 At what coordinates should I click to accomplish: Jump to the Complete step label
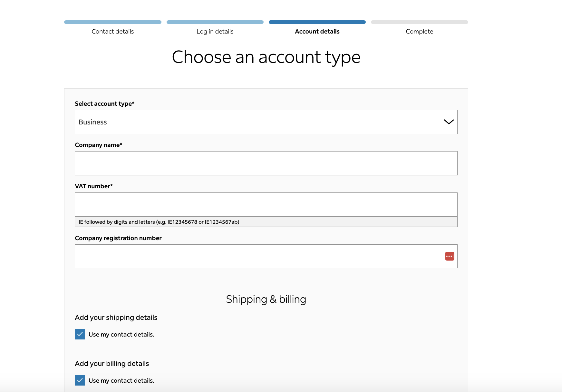pos(419,32)
